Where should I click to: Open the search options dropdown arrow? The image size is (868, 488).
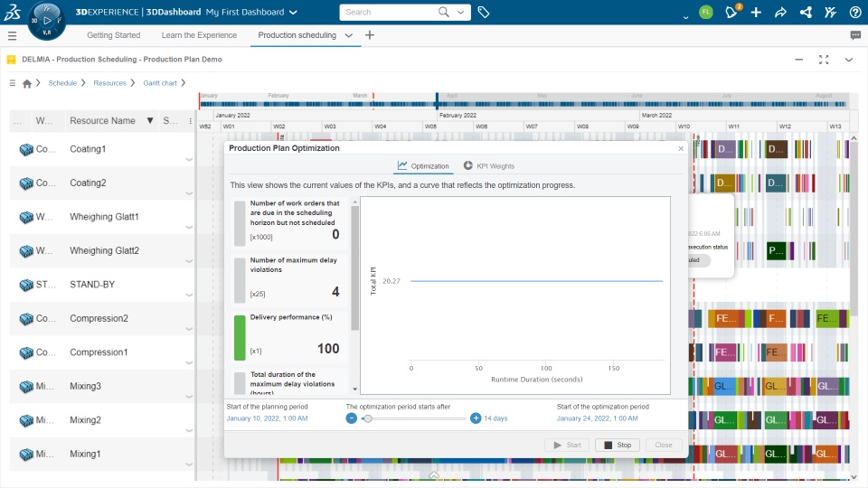[460, 12]
